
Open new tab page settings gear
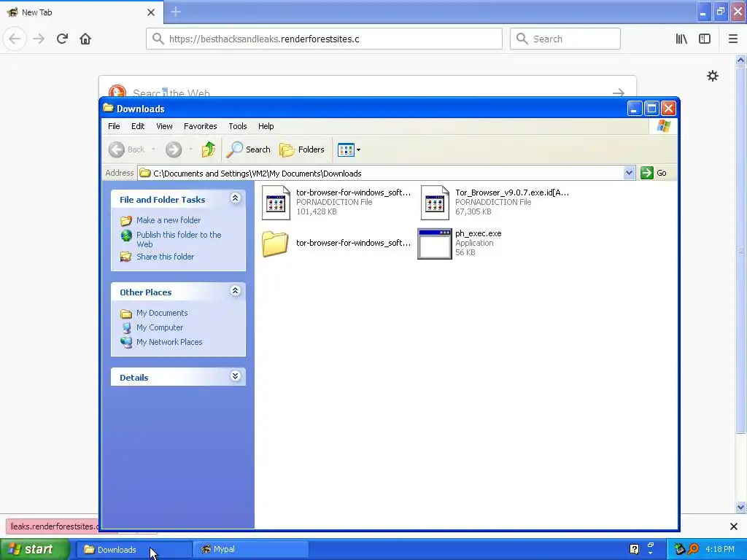pos(712,76)
